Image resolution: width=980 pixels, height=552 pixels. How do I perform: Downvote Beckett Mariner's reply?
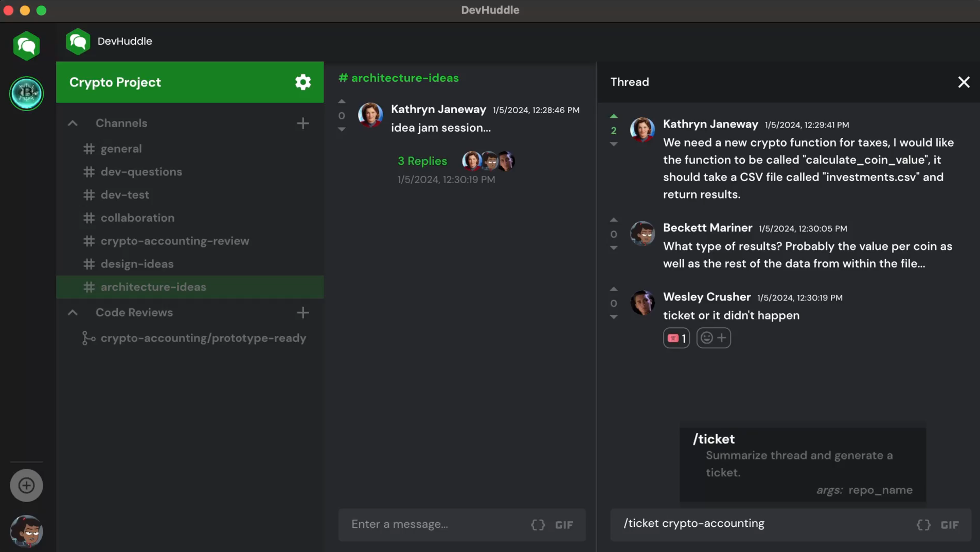[614, 248]
